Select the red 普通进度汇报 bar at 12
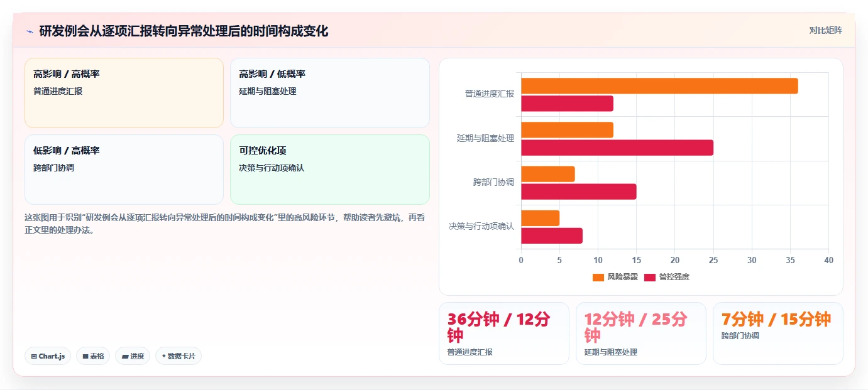This screenshot has width=868, height=390. click(x=567, y=104)
